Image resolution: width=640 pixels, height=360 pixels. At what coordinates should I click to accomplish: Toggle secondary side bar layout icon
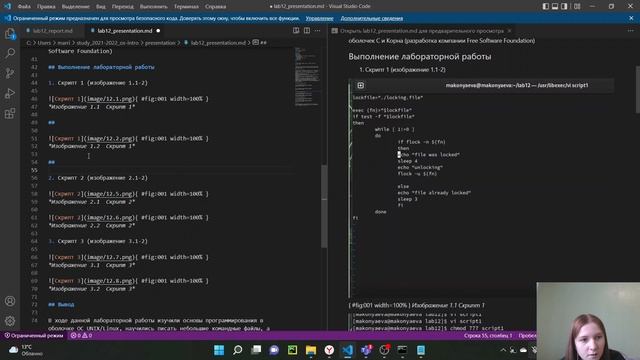(564, 6)
